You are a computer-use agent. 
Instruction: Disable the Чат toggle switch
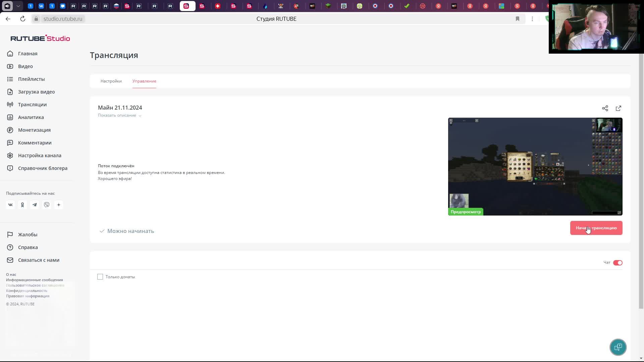pyautogui.click(x=618, y=263)
